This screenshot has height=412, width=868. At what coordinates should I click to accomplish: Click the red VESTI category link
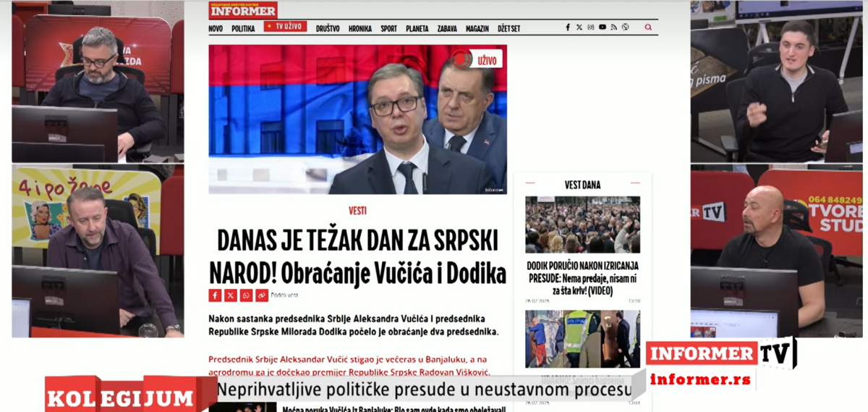(x=357, y=211)
